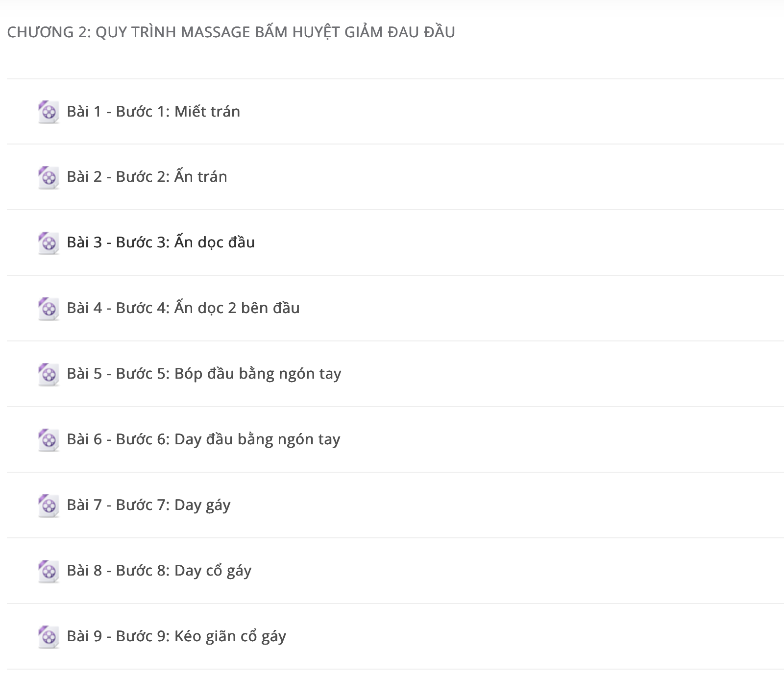This screenshot has height=675, width=784.
Task: Click the video icon beside Bài 5
Action: 49,374
